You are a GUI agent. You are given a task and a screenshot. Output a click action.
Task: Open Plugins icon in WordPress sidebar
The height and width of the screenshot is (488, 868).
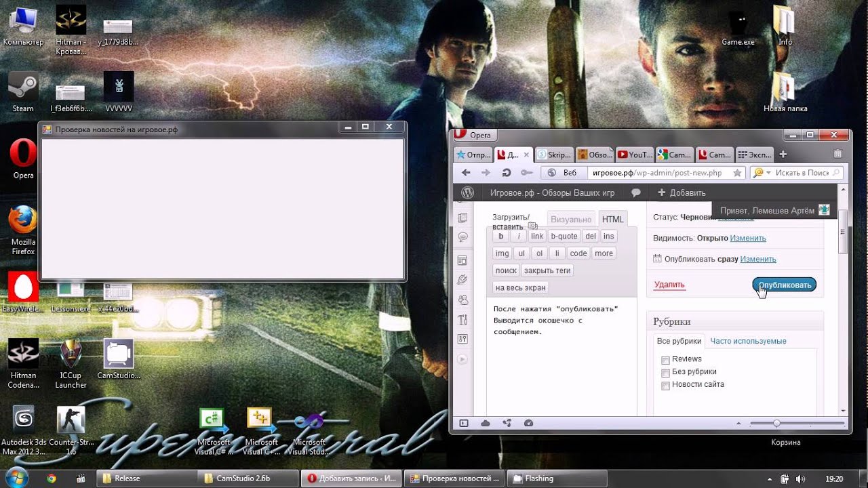point(463,279)
